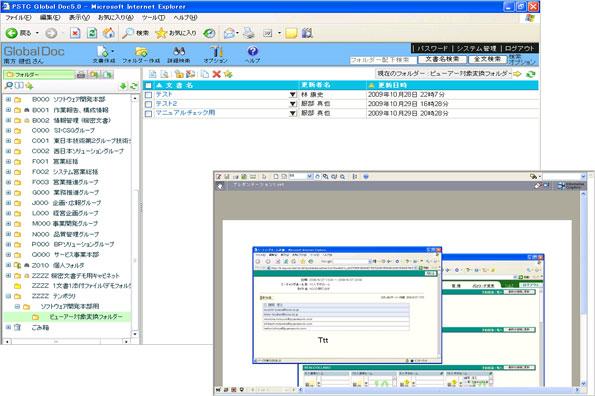Screen dimensions: 595x396
Task: Open 詳細検索 binoculars search icon
Action: click(x=179, y=52)
